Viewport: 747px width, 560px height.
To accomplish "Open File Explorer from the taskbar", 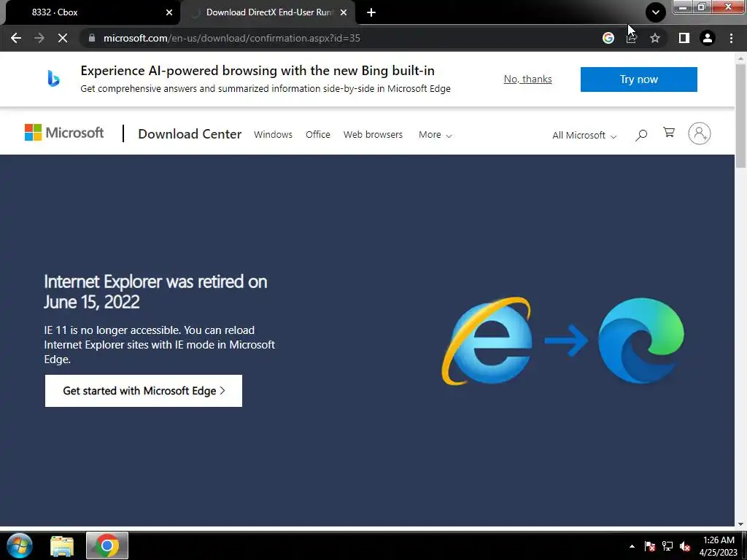I will [63, 545].
